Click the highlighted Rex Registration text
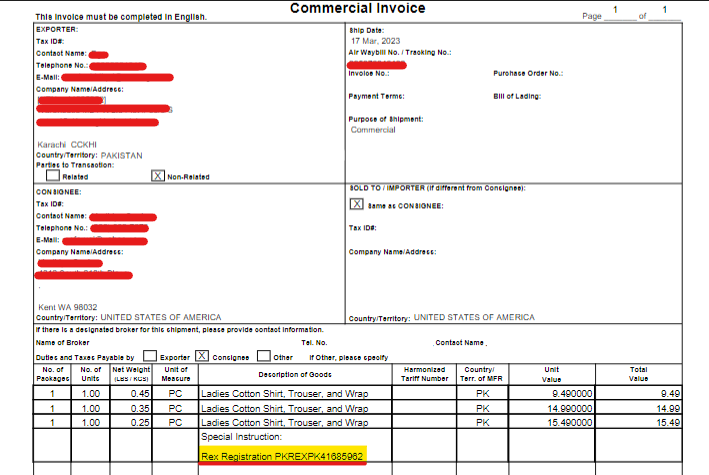709x475 pixels. (x=283, y=456)
